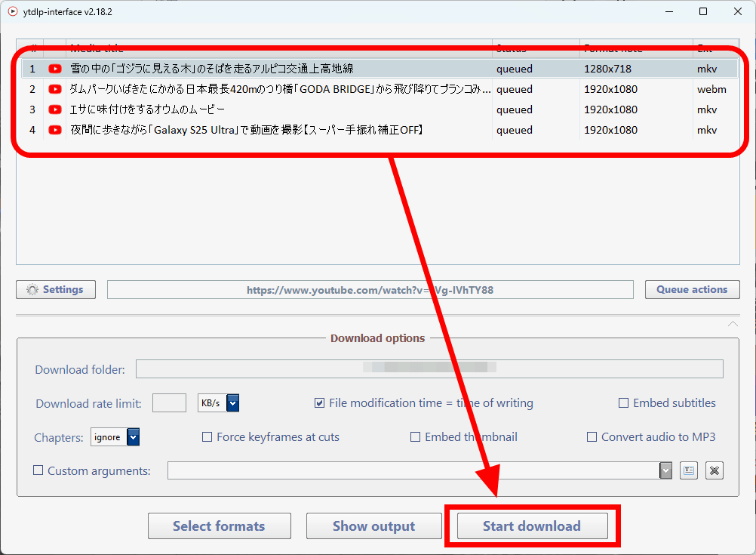Screen dimensions: 756x555
Task: Open Settings with the gear button
Action: pos(56,289)
